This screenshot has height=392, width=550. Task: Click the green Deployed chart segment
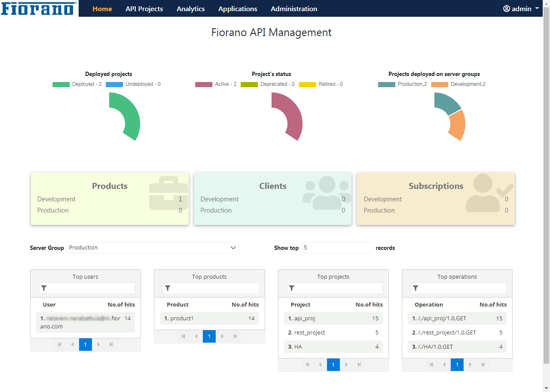(130, 116)
